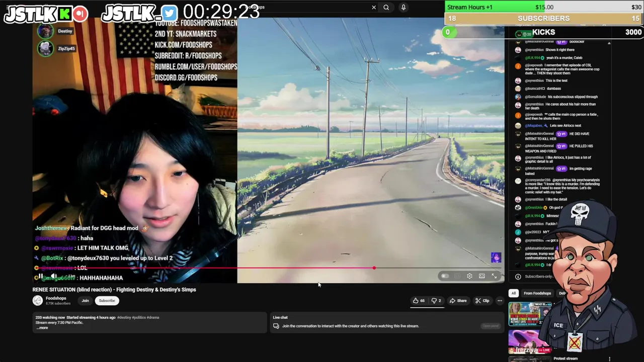The width and height of the screenshot is (644, 362).
Task: Open player settings gear
Action: (x=469, y=276)
